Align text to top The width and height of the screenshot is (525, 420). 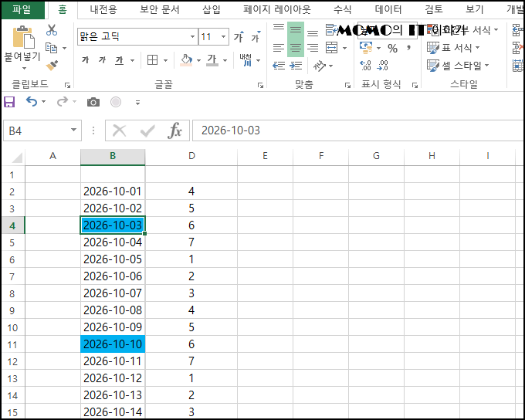point(279,28)
